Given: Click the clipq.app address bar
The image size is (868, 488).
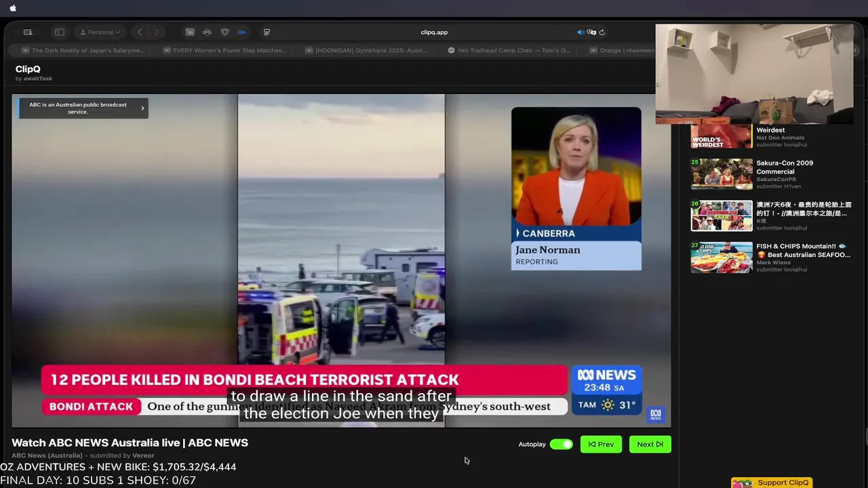Looking at the screenshot, I should click(x=434, y=32).
